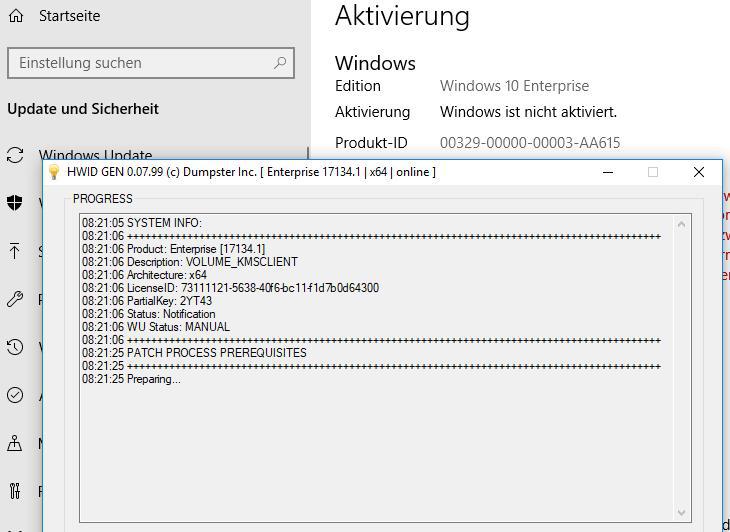Click the Windows Update refresh arrows icon
Viewport: 730px width, 532px height.
[15, 155]
